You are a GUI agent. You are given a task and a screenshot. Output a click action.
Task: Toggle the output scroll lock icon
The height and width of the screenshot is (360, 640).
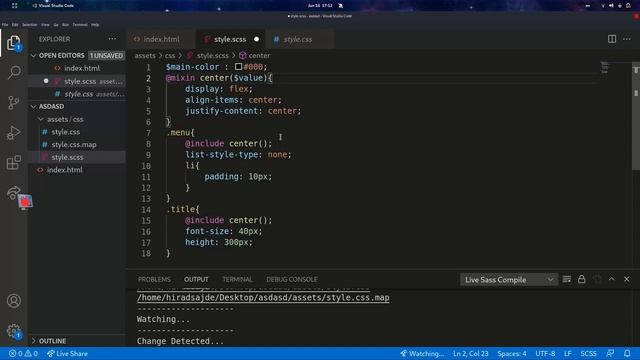(581, 279)
